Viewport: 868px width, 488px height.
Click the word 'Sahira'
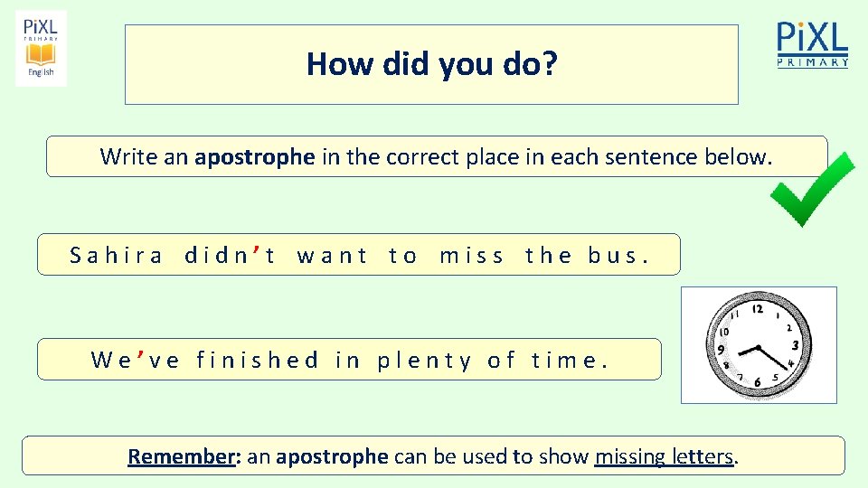point(117,256)
